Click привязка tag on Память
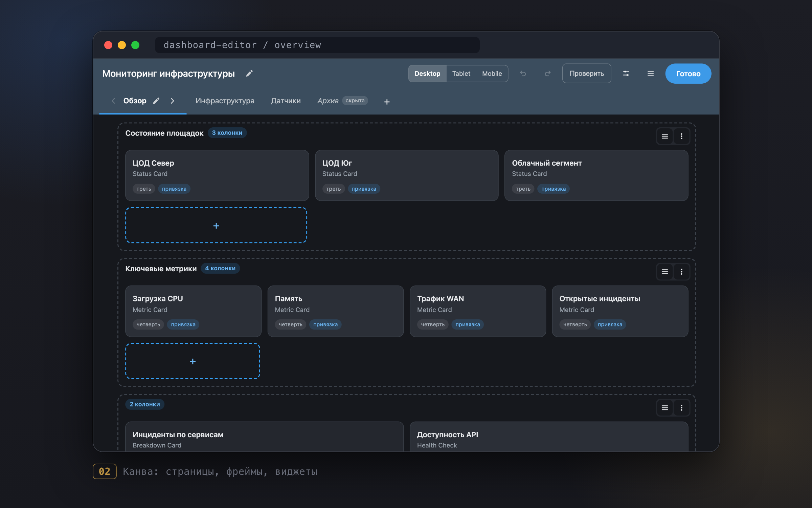Viewport: 812px width, 508px height. [x=325, y=324]
